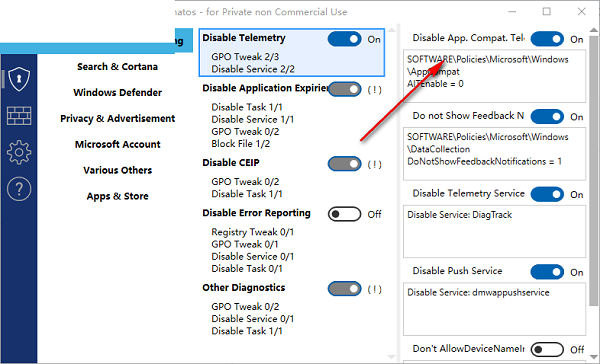Viewport: 600px width, 364px height.
Task: Toggle Disable CEIP switch
Action: pyautogui.click(x=344, y=164)
